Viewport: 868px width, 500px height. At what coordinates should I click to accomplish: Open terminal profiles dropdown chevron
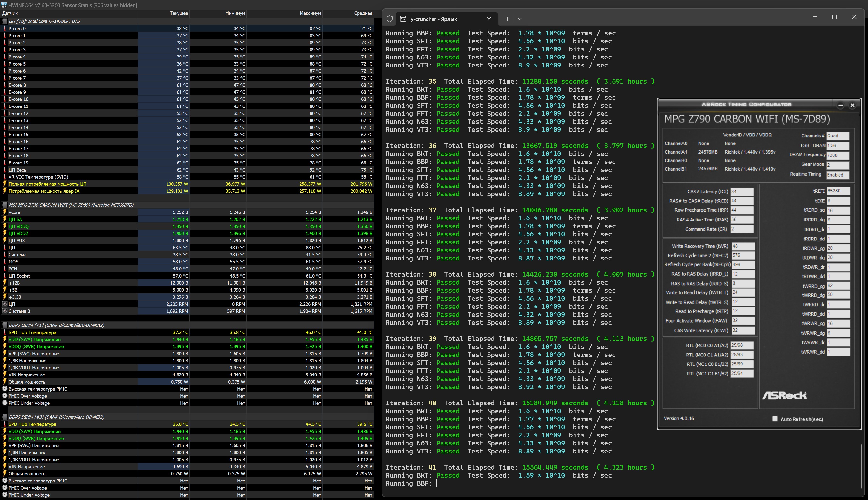coord(520,19)
